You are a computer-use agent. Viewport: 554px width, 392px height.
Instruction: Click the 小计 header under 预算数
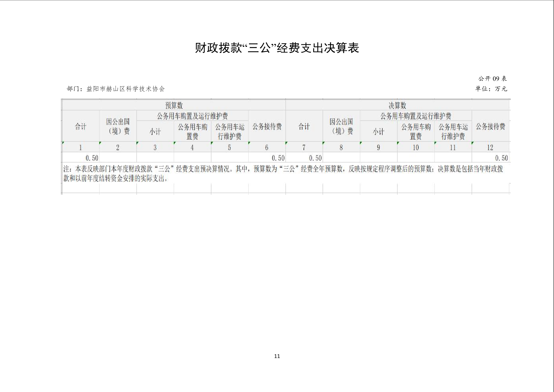[x=155, y=131]
